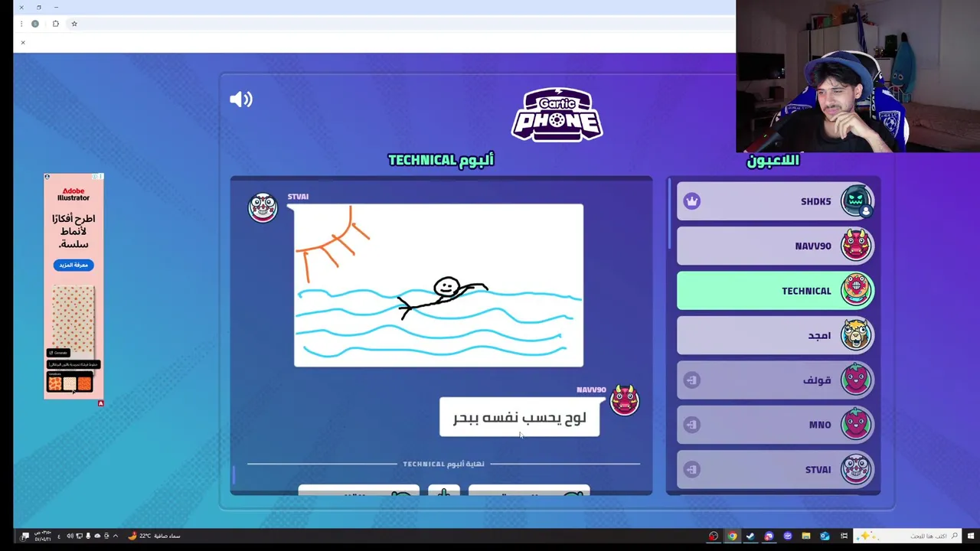980x551 pixels.
Task: Click the kick icon on MNO's row
Action: click(x=692, y=425)
